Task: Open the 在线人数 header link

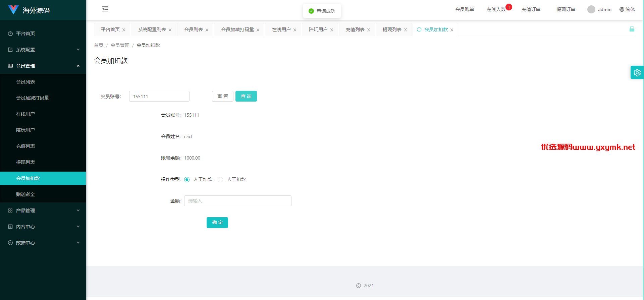Action: coord(496,9)
